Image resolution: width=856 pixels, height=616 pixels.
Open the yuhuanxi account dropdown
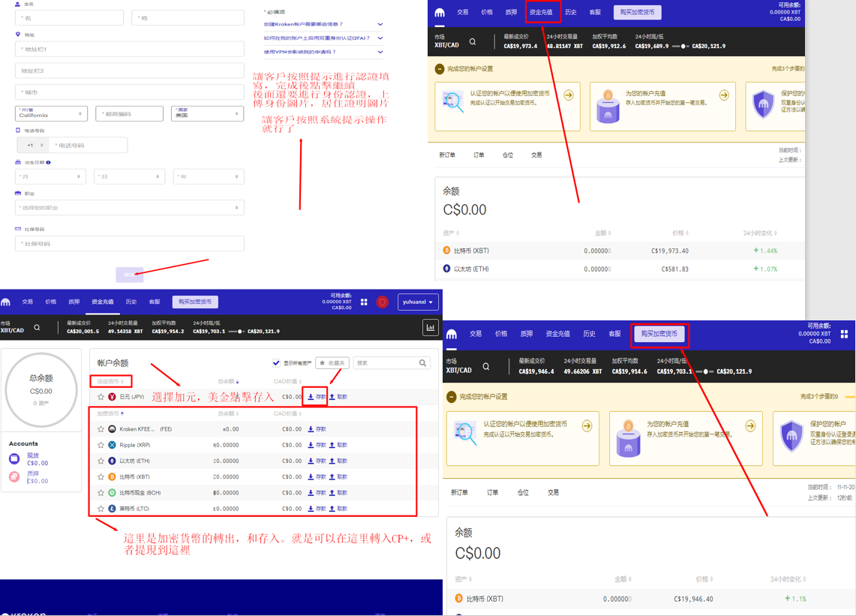point(418,302)
